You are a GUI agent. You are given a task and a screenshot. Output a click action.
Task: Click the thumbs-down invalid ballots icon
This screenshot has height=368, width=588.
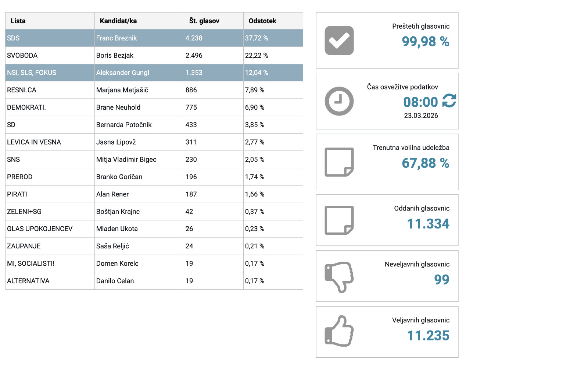tap(339, 277)
